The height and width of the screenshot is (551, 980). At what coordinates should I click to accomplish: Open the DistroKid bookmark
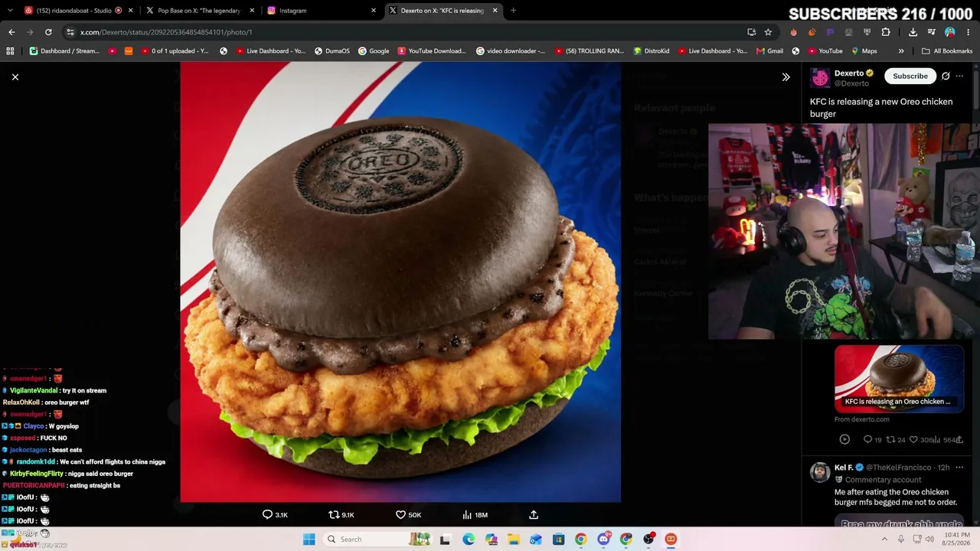(x=652, y=51)
